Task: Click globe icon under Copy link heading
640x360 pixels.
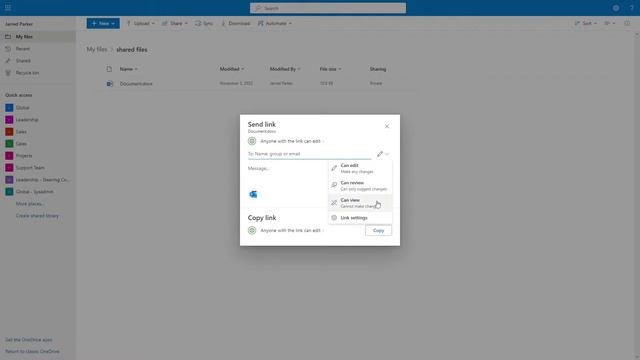Action: [x=252, y=231]
